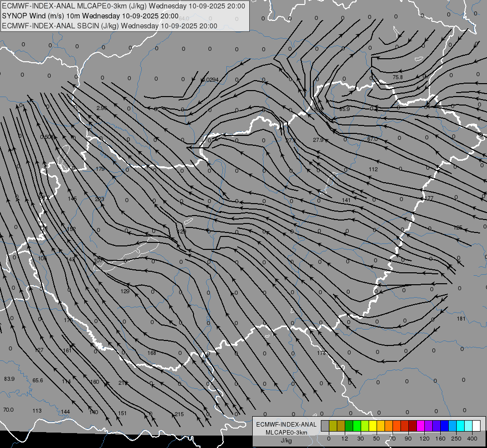The image size is (487, 448).
Task: Click the 179 value on the map
Action: coord(100,169)
